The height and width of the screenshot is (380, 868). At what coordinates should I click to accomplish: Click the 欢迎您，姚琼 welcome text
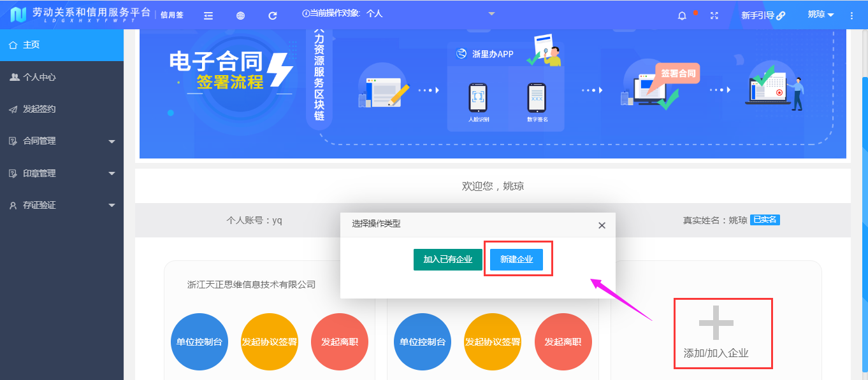[493, 186]
